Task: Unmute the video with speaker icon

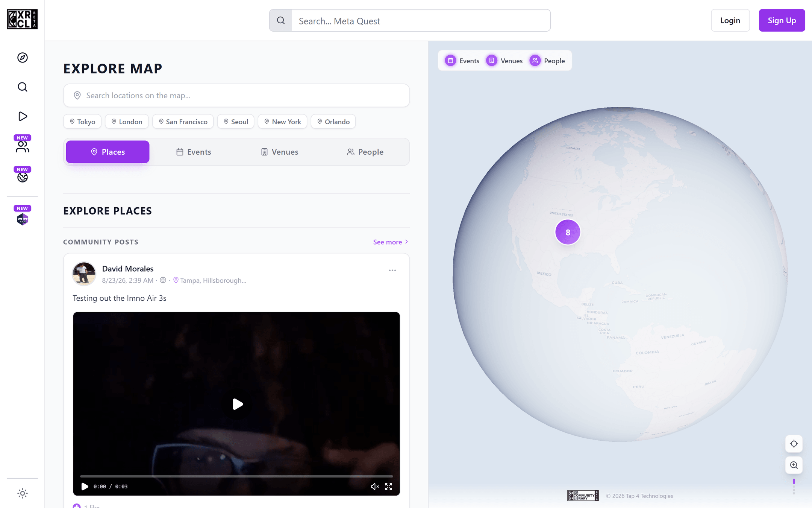Action: tap(375, 487)
